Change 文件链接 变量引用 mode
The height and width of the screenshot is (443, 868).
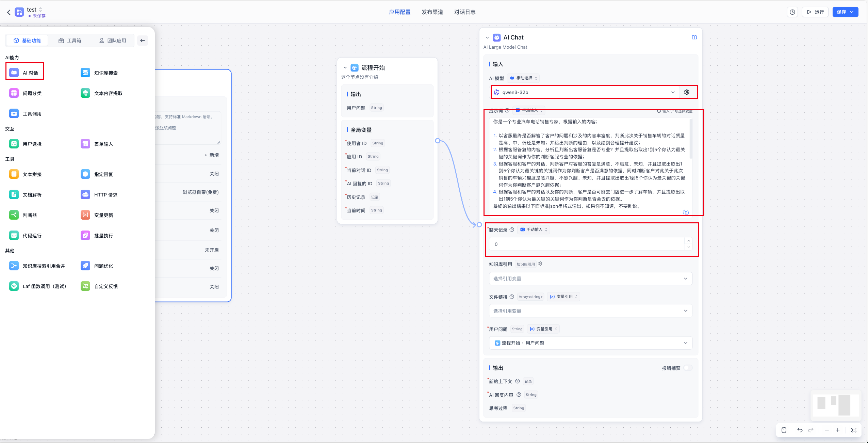(x=563, y=297)
